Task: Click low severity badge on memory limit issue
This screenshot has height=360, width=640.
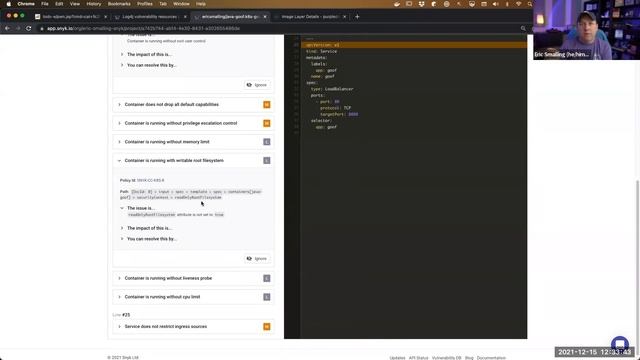Action: (x=267, y=142)
